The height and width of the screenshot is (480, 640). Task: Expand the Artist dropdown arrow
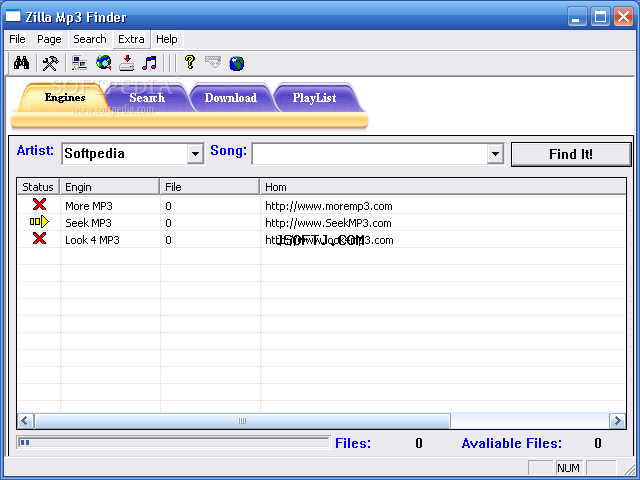click(x=196, y=154)
